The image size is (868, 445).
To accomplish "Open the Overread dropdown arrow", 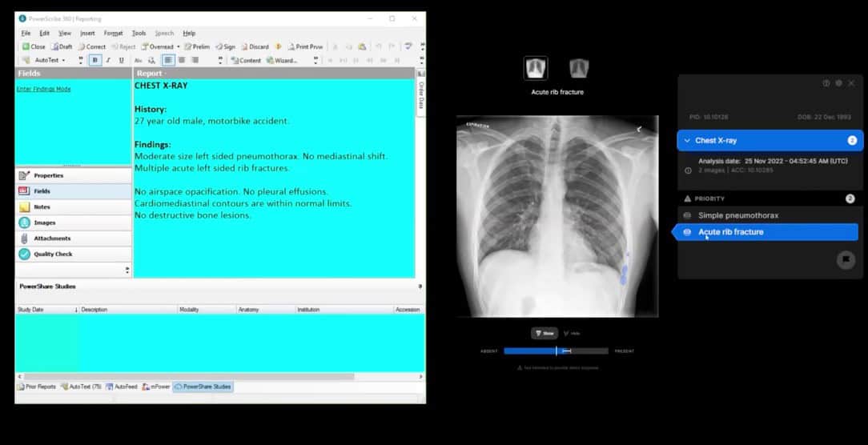I will click(178, 46).
